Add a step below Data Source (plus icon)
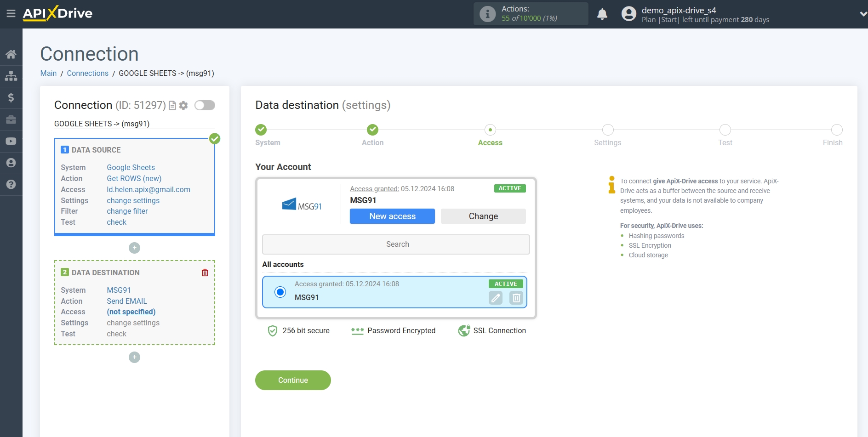The image size is (868, 437). pos(134,248)
